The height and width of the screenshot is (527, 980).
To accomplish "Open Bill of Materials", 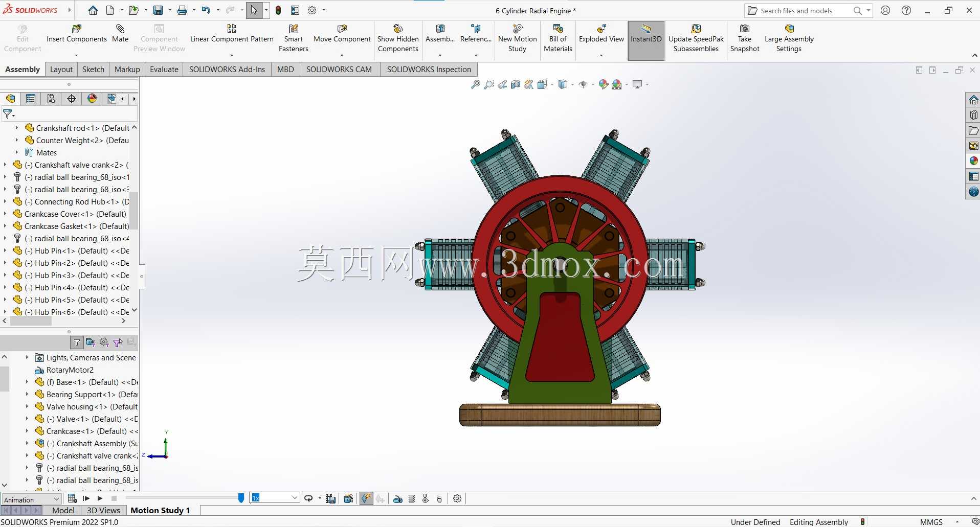I will (x=558, y=38).
